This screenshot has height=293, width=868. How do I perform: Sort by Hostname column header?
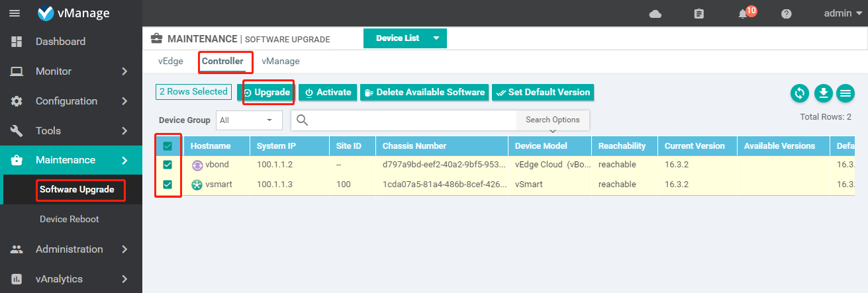211,146
